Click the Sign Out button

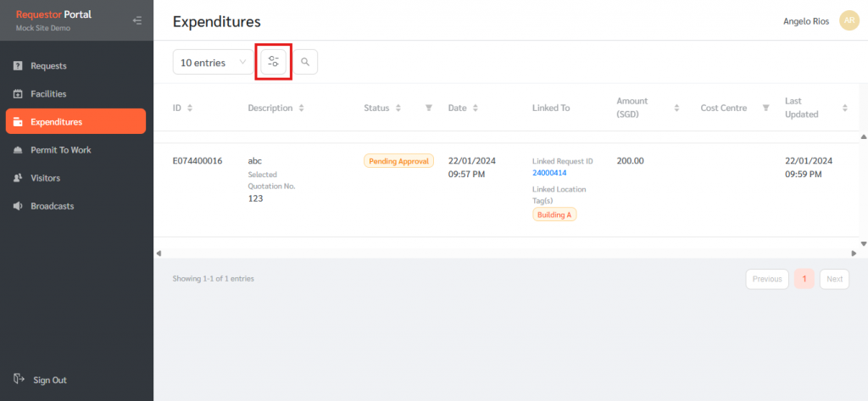pyautogui.click(x=49, y=380)
